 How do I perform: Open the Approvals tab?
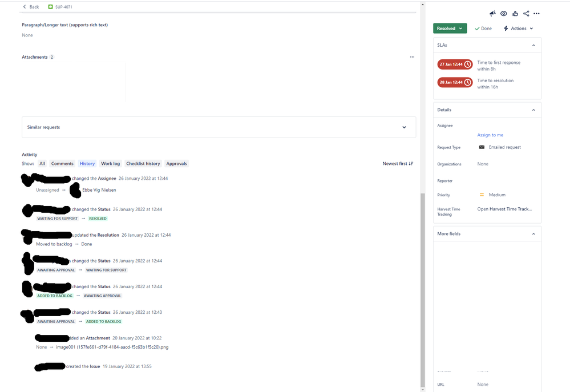(176, 163)
